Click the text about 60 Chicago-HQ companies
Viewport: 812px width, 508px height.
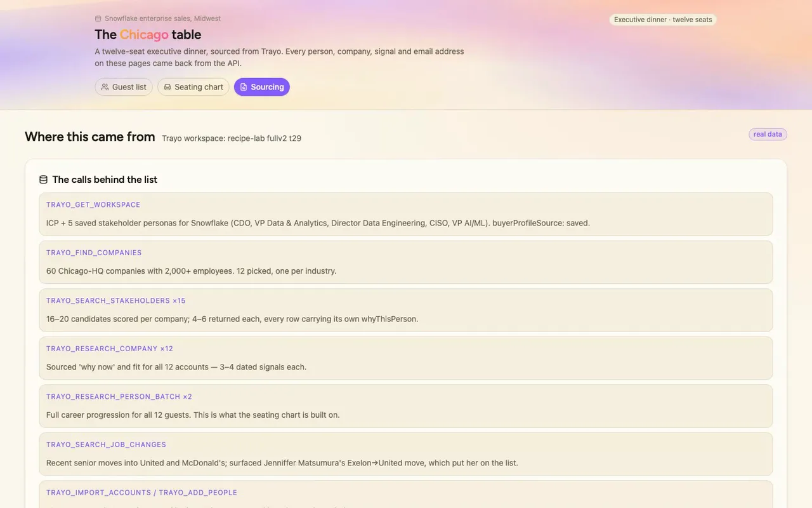192,271
